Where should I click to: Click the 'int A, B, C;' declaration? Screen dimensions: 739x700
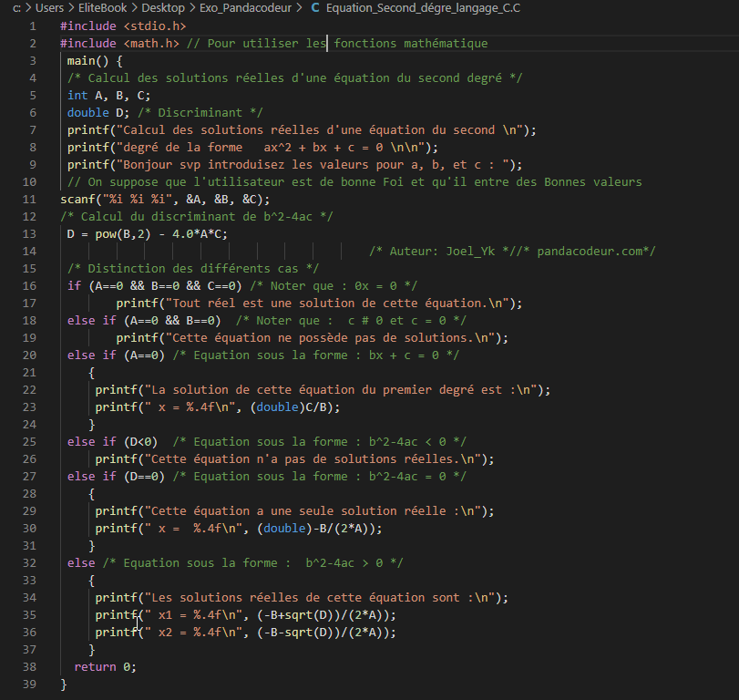pyautogui.click(x=108, y=95)
